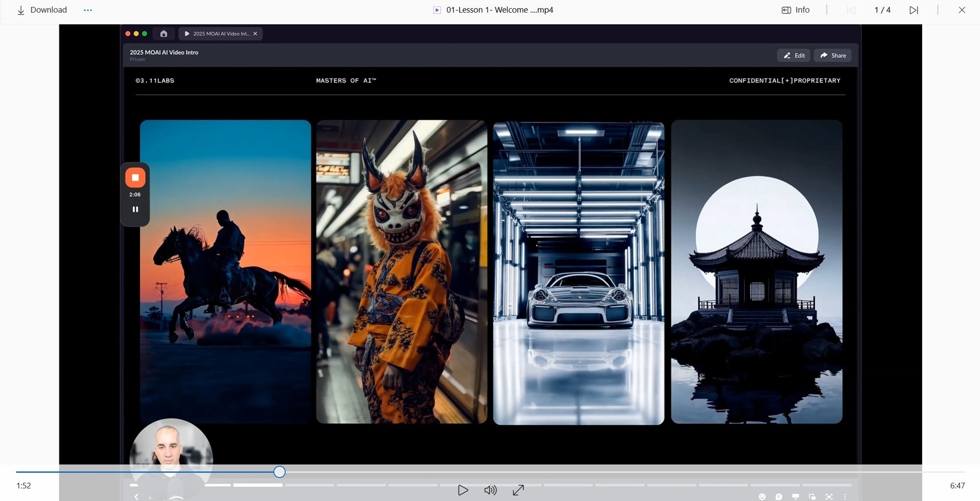Click the Edit button
The image size is (980, 501).
point(794,55)
